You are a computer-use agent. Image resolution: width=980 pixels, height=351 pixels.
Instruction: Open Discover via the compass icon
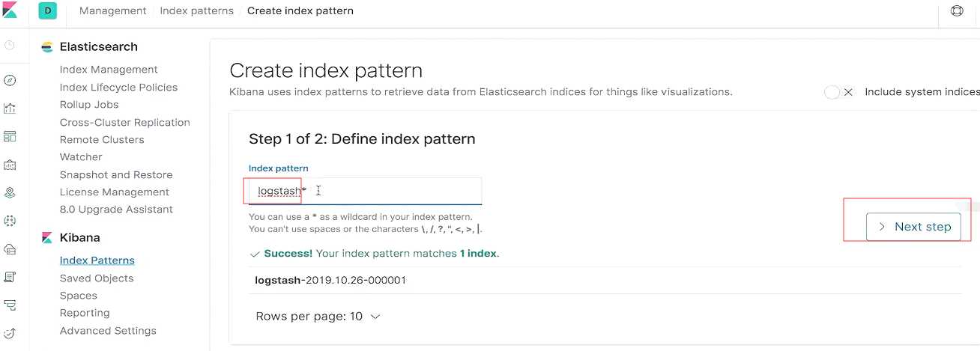10,81
